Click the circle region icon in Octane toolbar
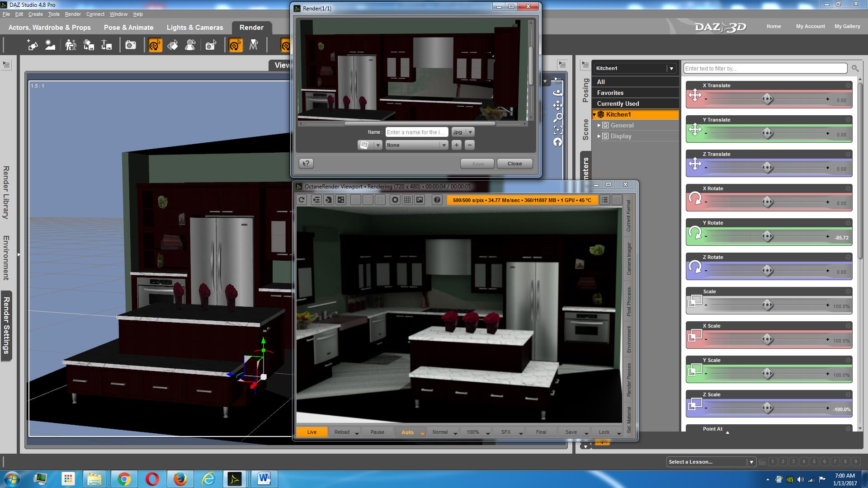The image size is (868, 488). click(395, 200)
